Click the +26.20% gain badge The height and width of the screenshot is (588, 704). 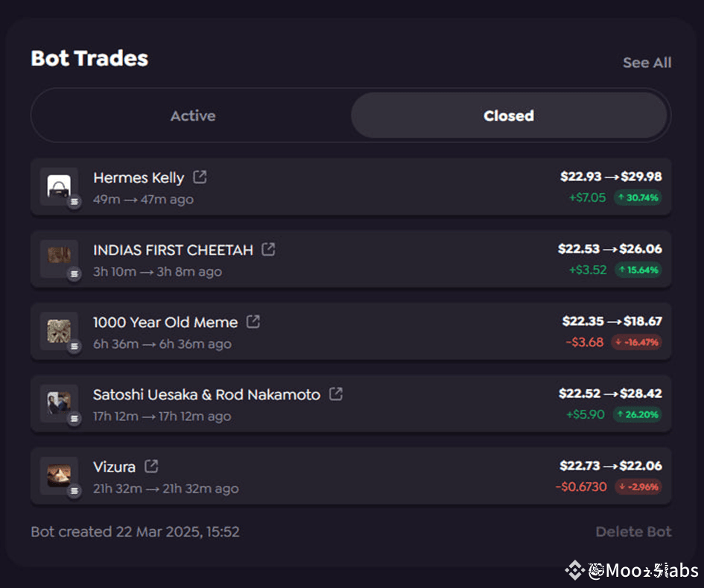(638, 415)
